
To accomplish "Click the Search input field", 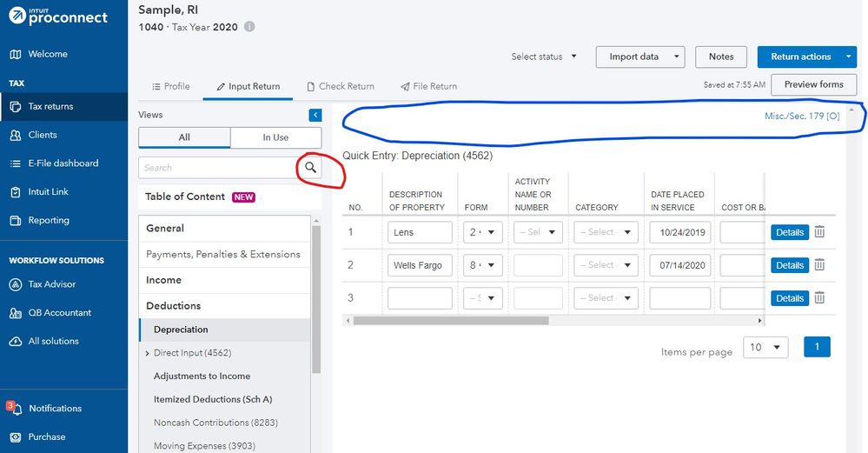I will pyautogui.click(x=219, y=167).
